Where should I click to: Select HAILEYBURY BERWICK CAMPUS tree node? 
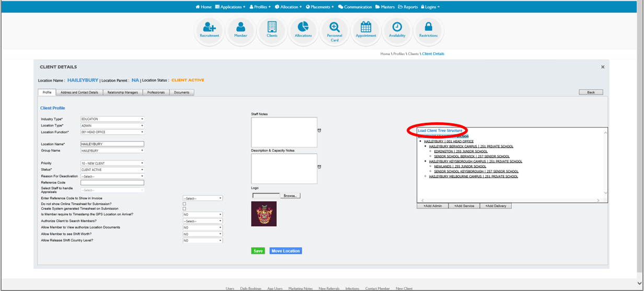click(x=471, y=146)
